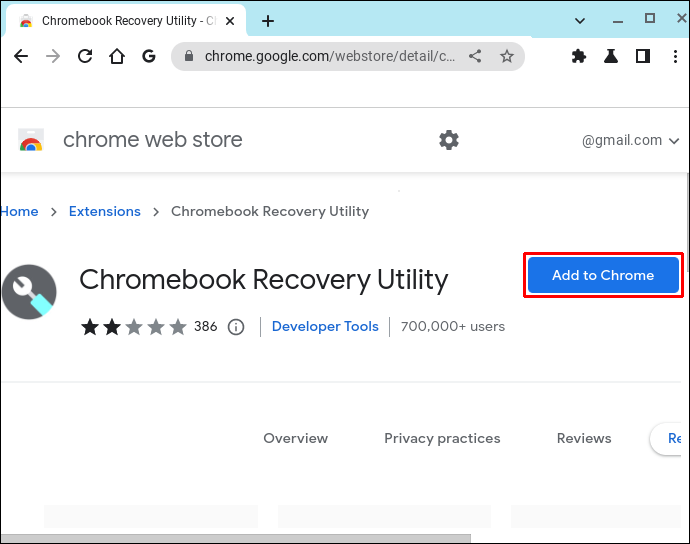Share this page using the share icon
The image size is (690, 544).
pos(475,56)
